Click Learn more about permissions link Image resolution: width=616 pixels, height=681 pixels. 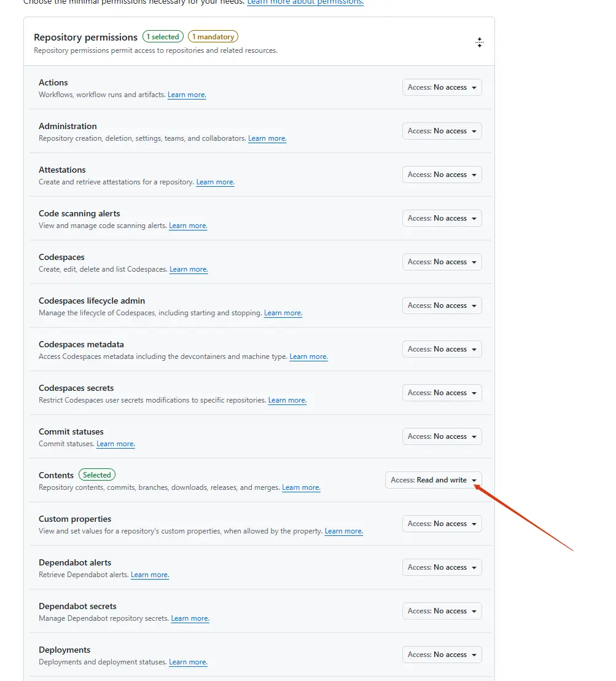coord(305,2)
